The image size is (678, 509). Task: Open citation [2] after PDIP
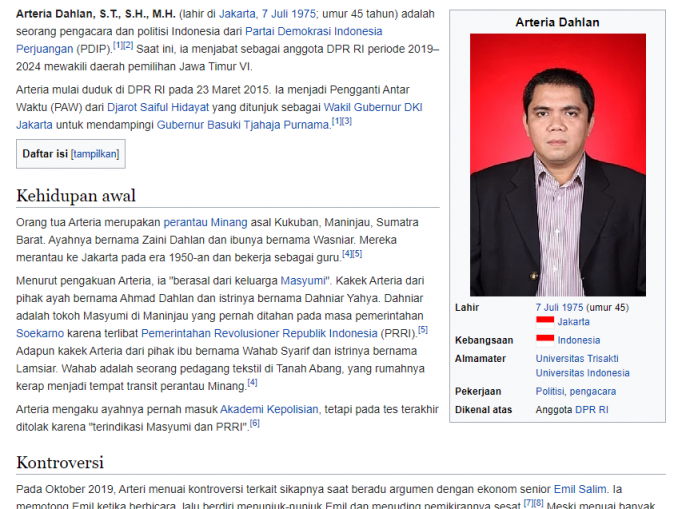(128, 45)
